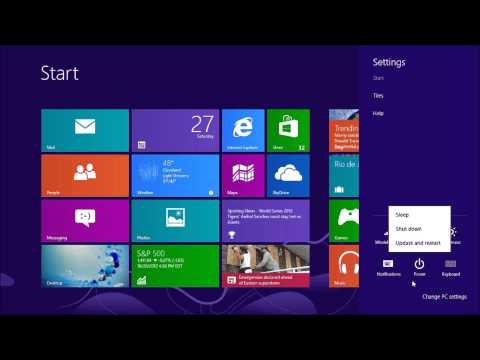The height and width of the screenshot is (360, 480).
Task: Click the Keyboard icon in Settings
Action: tap(451, 267)
